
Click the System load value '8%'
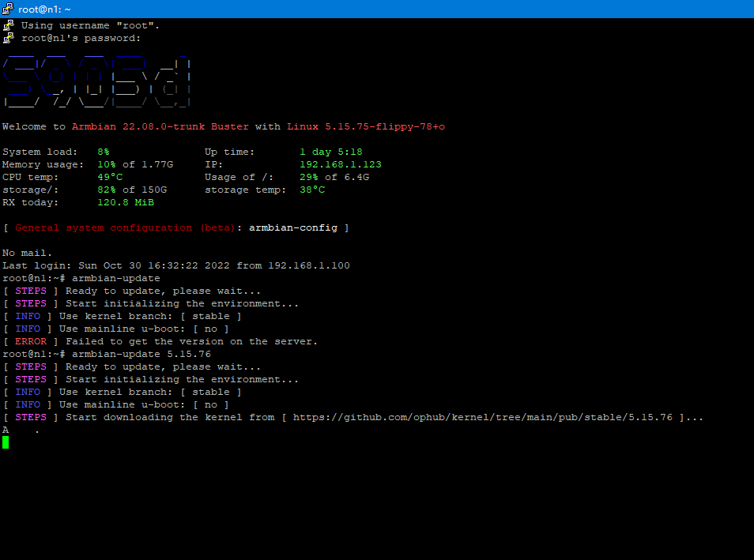[x=104, y=152]
